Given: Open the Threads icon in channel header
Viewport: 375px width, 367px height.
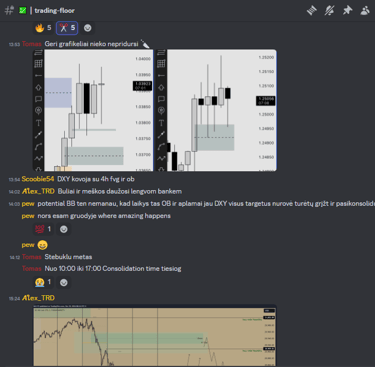Looking at the screenshot, I should (x=312, y=10).
